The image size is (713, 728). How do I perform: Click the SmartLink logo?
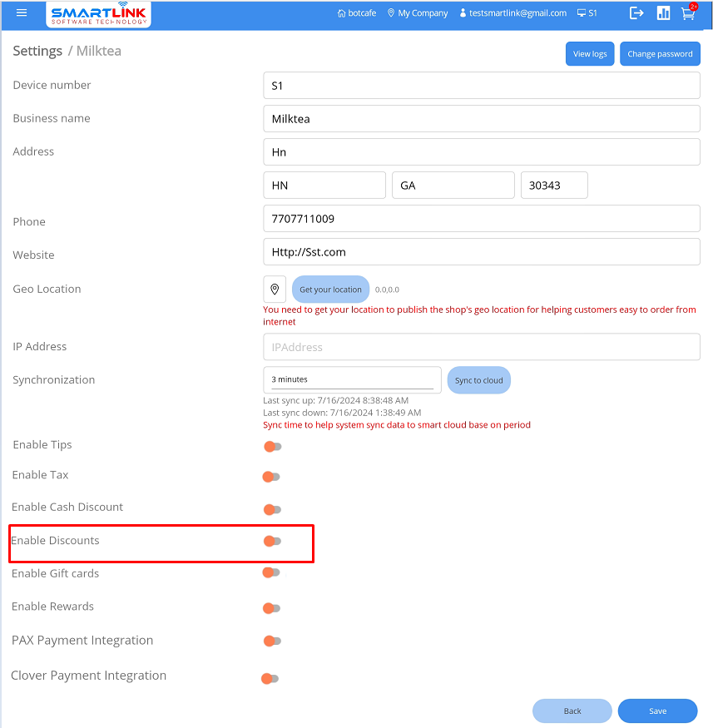tap(99, 14)
